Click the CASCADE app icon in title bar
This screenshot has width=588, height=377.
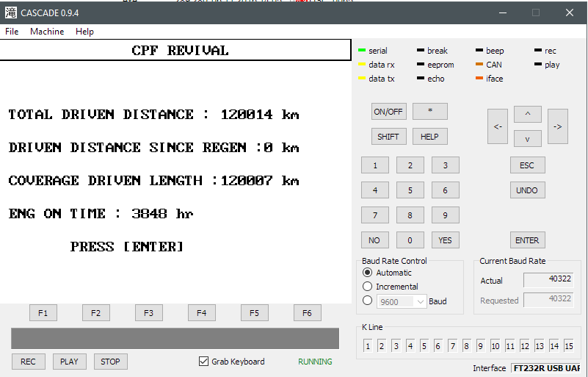(11, 12)
